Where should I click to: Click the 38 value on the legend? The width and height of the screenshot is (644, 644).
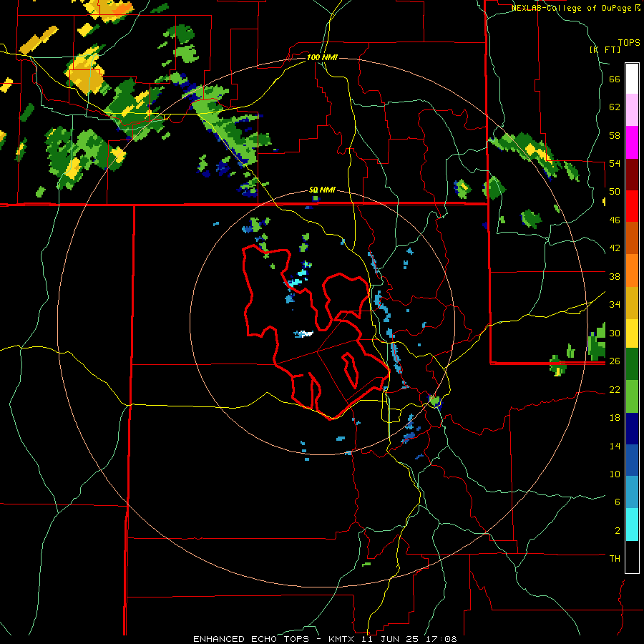615,276
